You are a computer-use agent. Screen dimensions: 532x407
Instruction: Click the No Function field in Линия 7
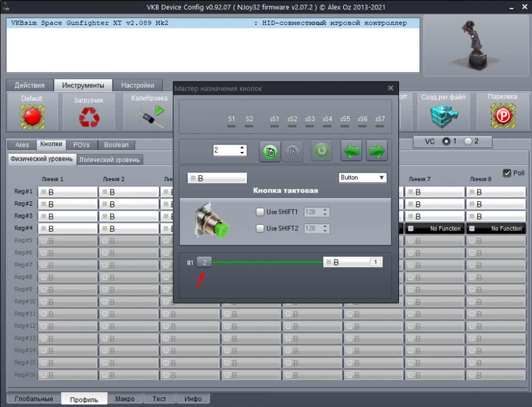(x=434, y=228)
